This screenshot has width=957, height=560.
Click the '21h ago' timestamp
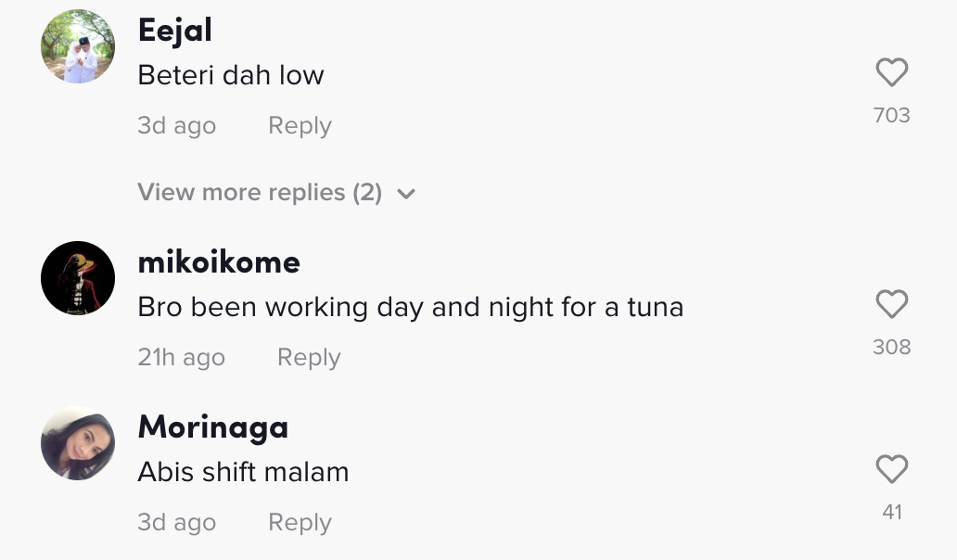coord(181,358)
